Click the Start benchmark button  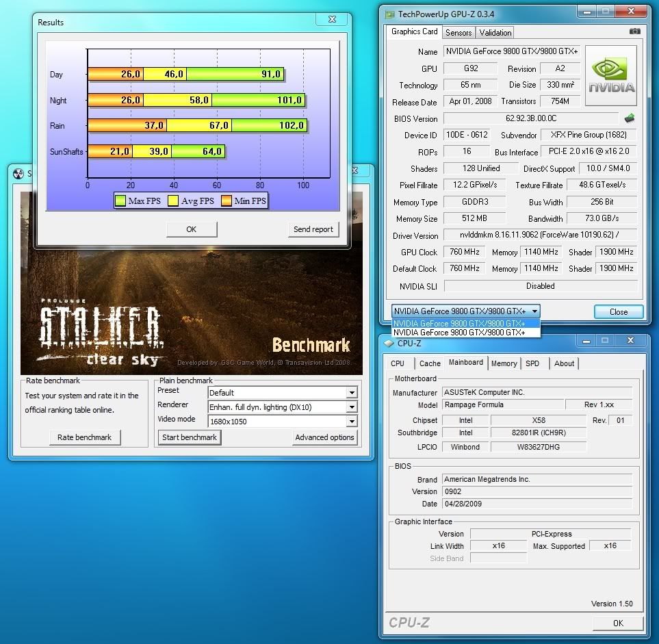[x=190, y=437]
